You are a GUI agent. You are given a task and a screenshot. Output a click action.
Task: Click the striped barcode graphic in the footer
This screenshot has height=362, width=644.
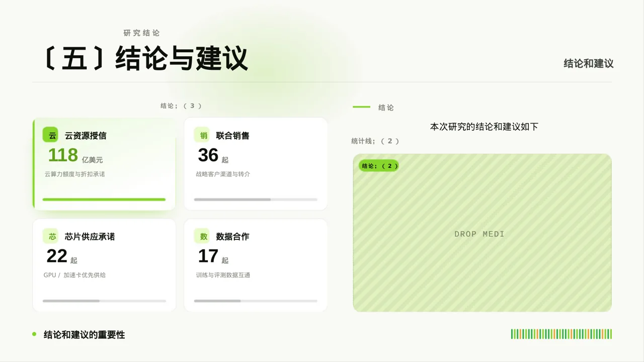coord(561,334)
